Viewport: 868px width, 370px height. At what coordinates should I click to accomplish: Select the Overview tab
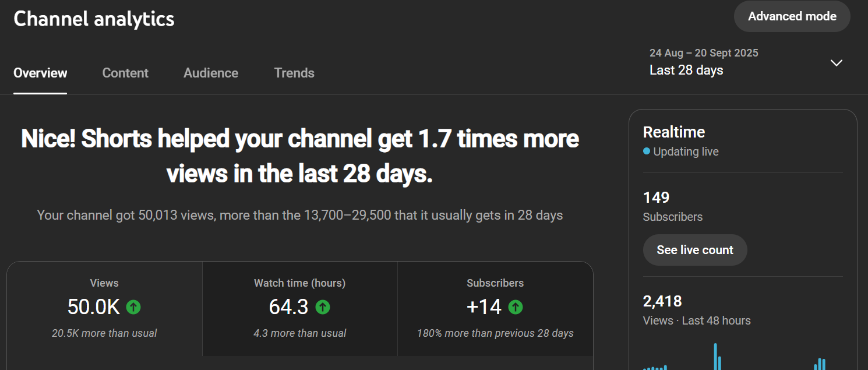click(x=40, y=73)
